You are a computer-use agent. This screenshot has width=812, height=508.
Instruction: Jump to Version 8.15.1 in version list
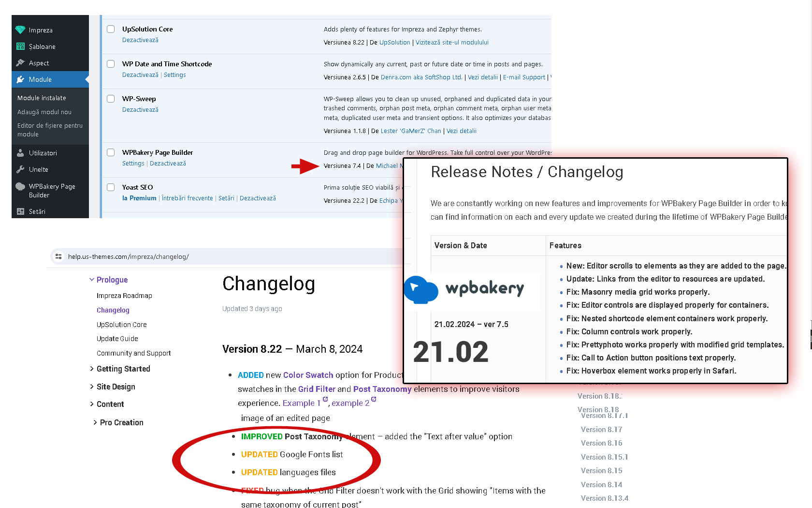tap(604, 457)
